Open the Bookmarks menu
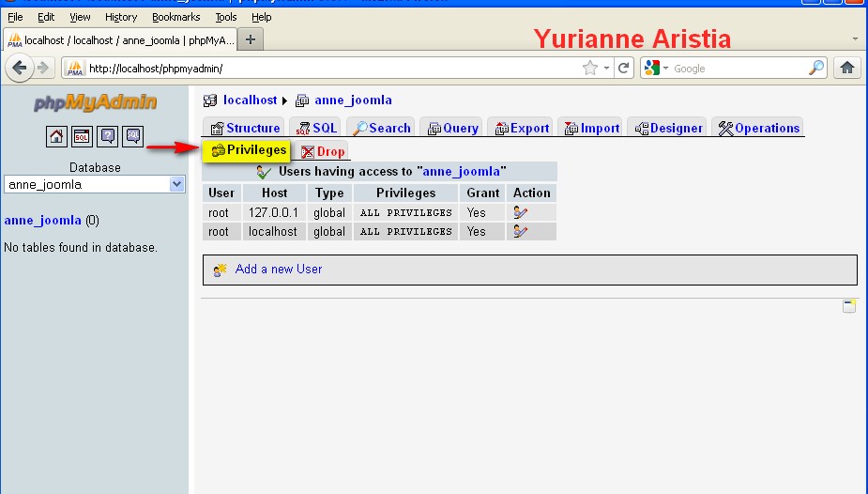868x494 pixels. [x=176, y=17]
